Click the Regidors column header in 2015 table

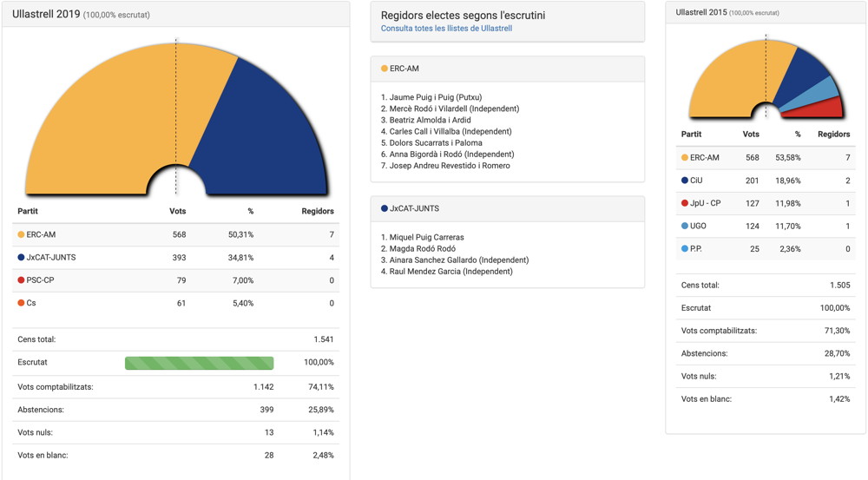click(833, 135)
